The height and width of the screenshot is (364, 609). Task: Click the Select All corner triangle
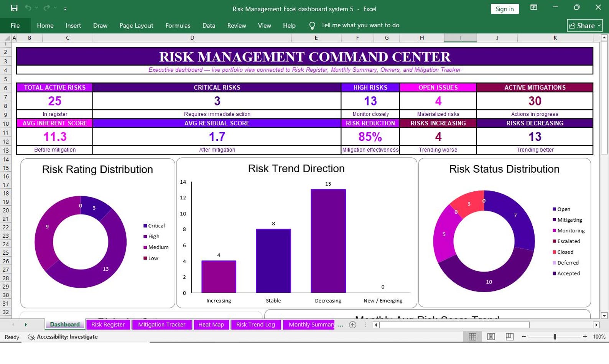pos(7,38)
